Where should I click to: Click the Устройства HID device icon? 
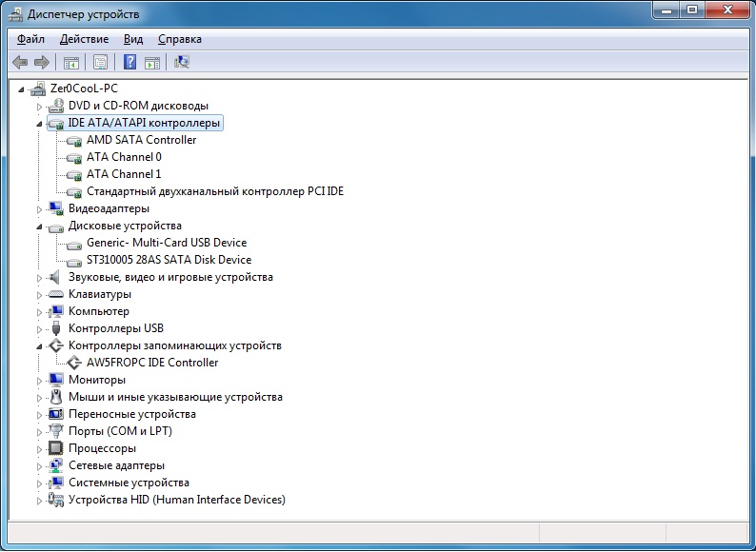56,500
